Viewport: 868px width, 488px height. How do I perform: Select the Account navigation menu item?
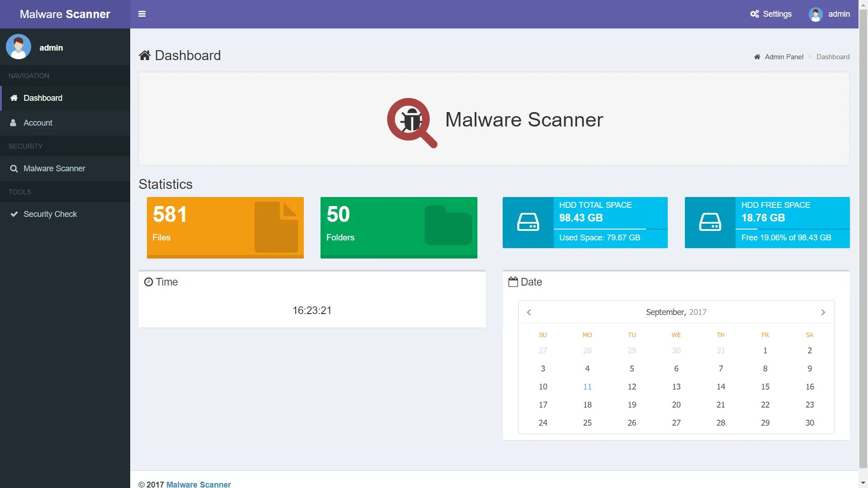pyautogui.click(x=38, y=123)
